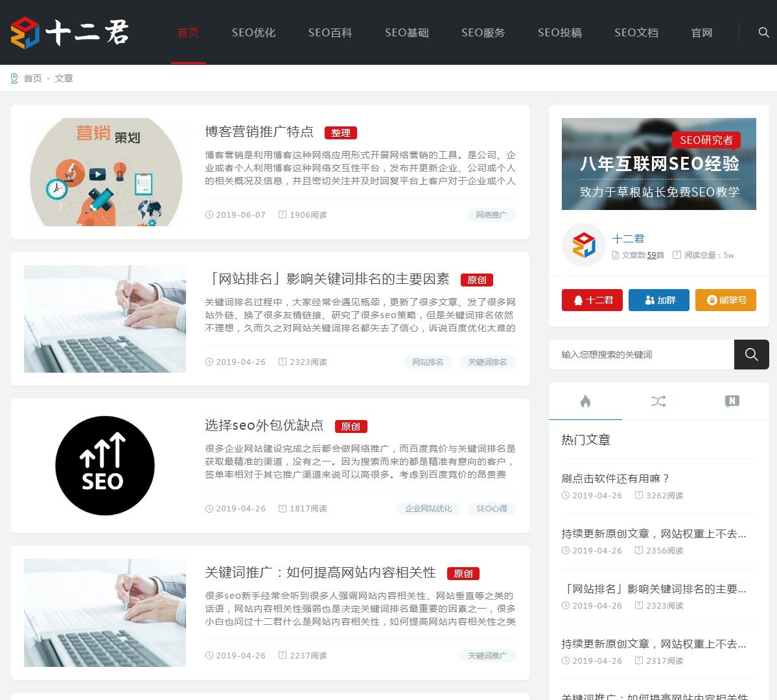The width and height of the screenshot is (777, 700).
Task: Open laptop thumbnail of 网站排名 article
Action: coord(105,319)
